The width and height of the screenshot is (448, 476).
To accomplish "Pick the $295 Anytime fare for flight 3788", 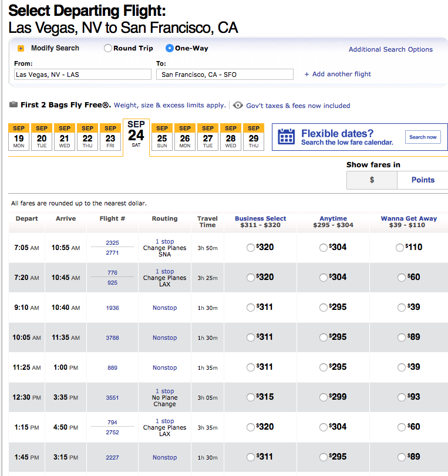I will (x=323, y=337).
